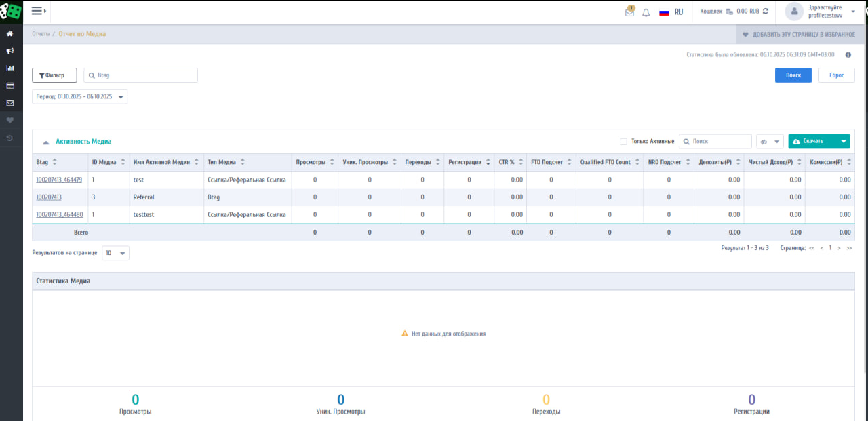Click the notifications bell icon
Screen dimensions: 868x421
(x=646, y=12)
